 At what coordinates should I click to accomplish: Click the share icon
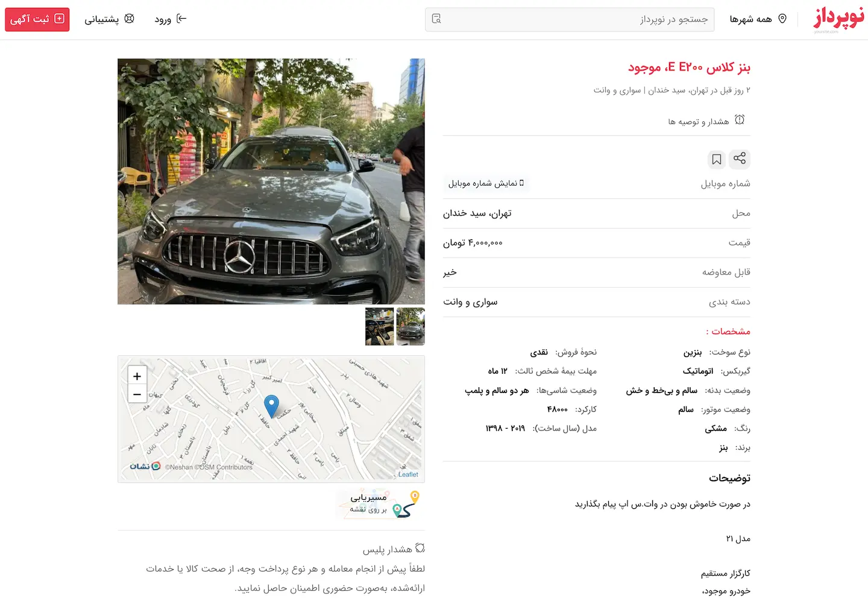(740, 159)
